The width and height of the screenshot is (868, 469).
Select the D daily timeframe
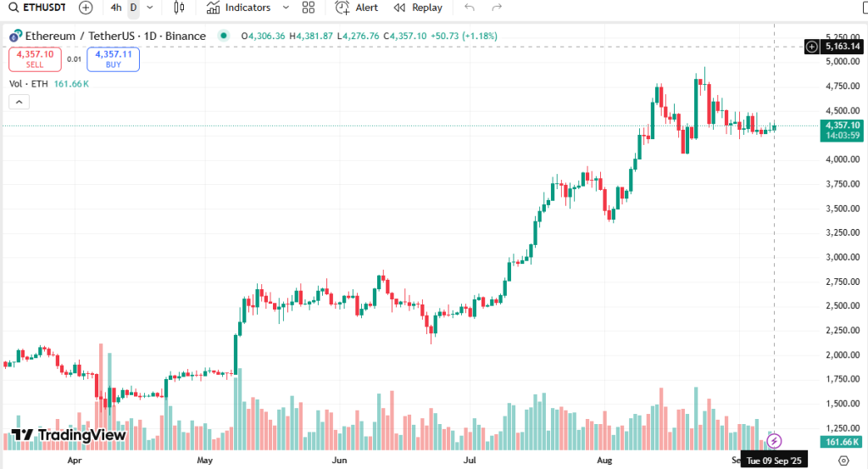coord(133,8)
